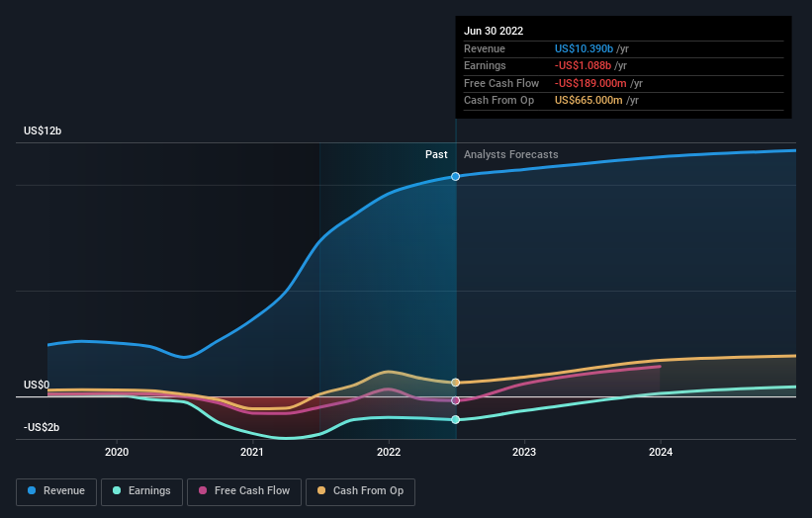
Task: Click the orange Cash From Op legend dot
Action: pos(321,490)
